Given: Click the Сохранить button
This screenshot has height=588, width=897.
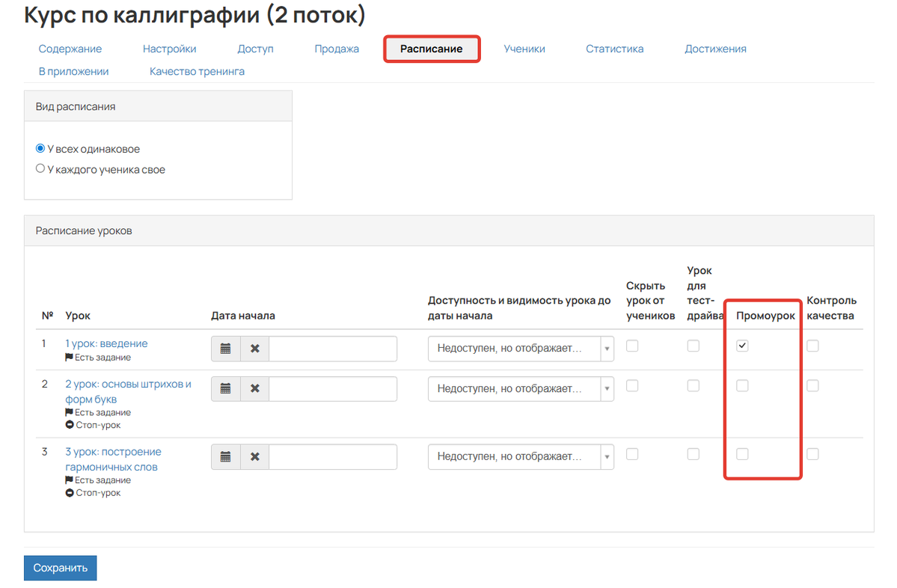Looking at the screenshot, I should coord(60,568).
